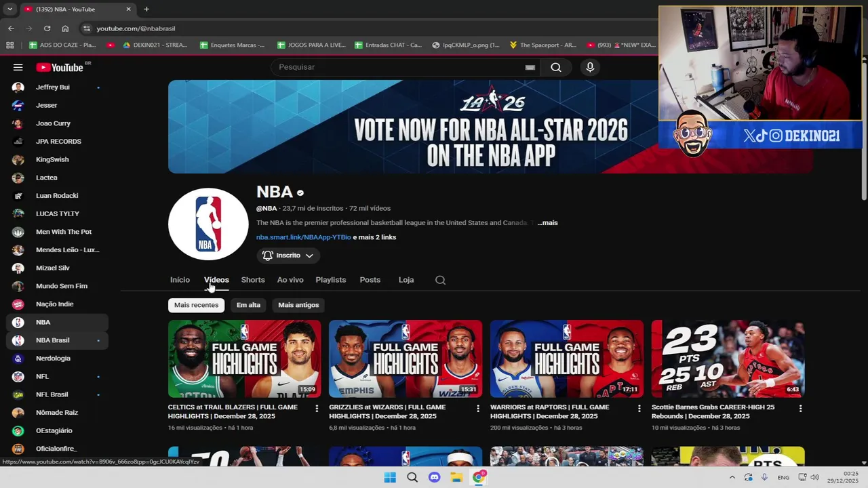
Task: Go to the YouTube home logo
Action: click(60, 67)
